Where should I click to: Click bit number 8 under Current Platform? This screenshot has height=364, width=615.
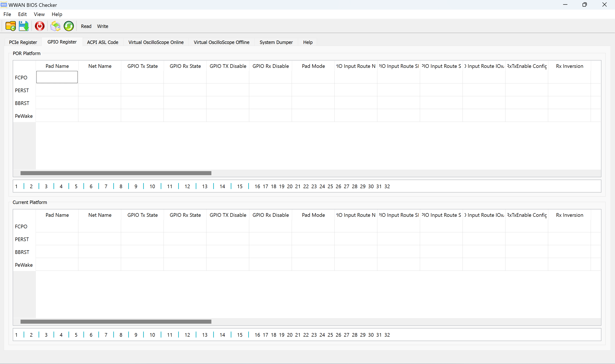[x=121, y=335]
